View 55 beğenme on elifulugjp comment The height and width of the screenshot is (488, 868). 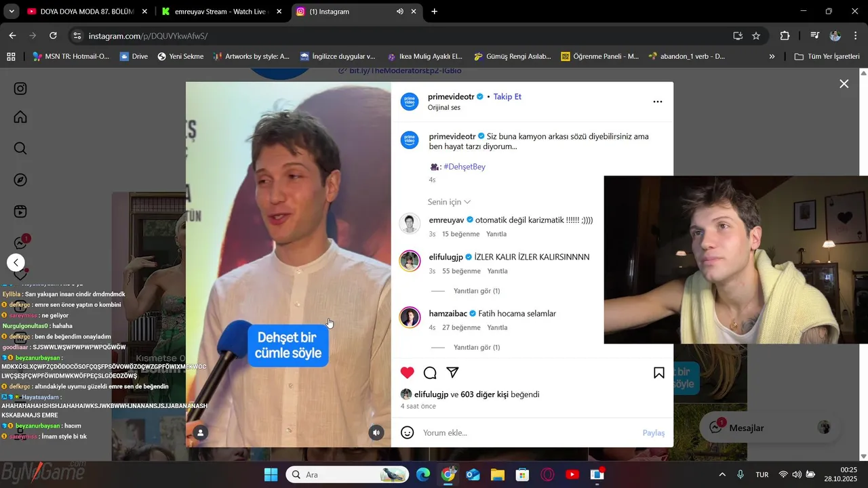click(461, 271)
